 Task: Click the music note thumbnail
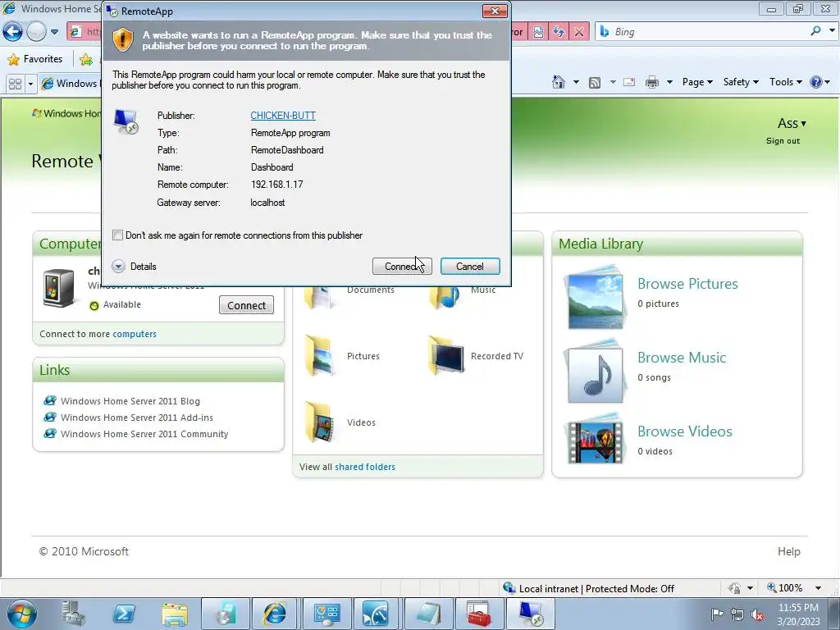click(x=595, y=372)
